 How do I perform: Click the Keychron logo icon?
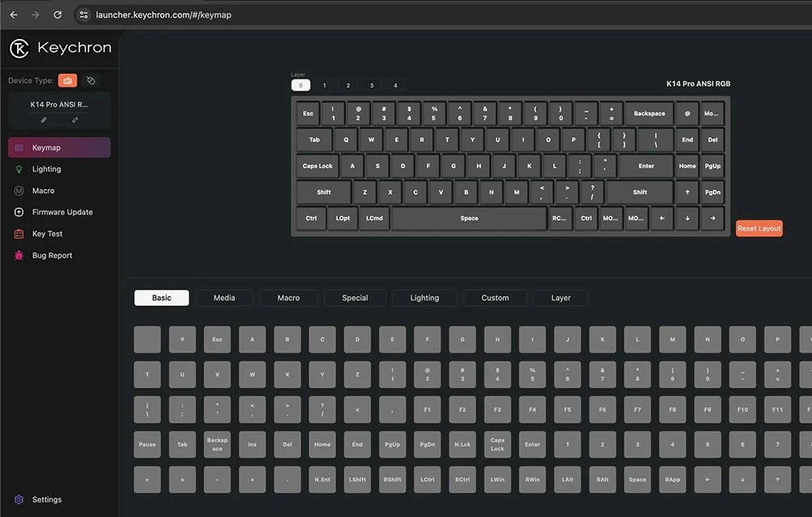click(x=19, y=48)
